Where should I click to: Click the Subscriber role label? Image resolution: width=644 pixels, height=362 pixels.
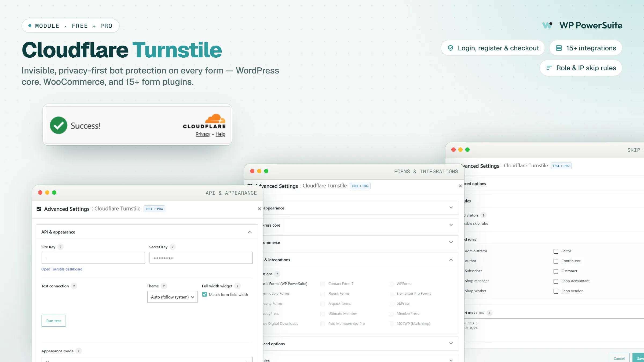(473, 271)
